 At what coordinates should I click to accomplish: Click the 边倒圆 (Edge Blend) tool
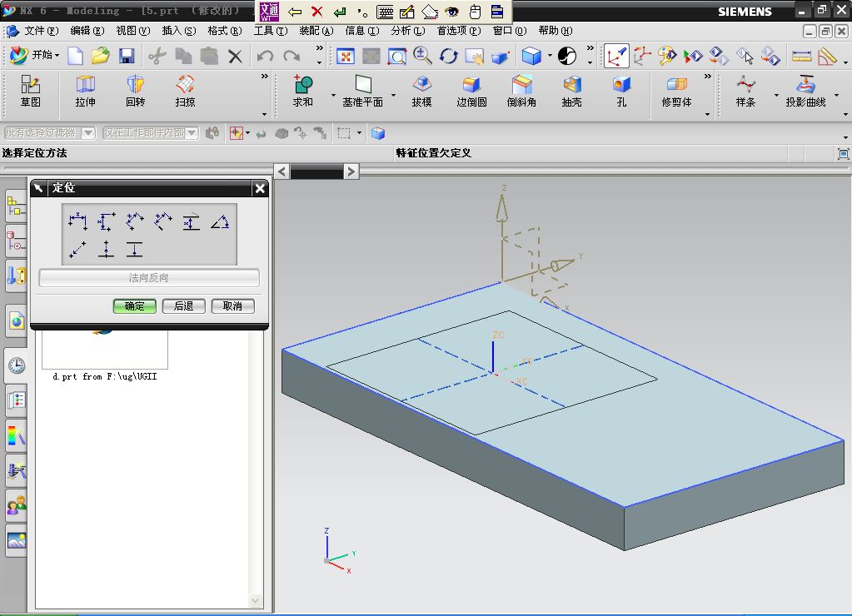coord(471,91)
